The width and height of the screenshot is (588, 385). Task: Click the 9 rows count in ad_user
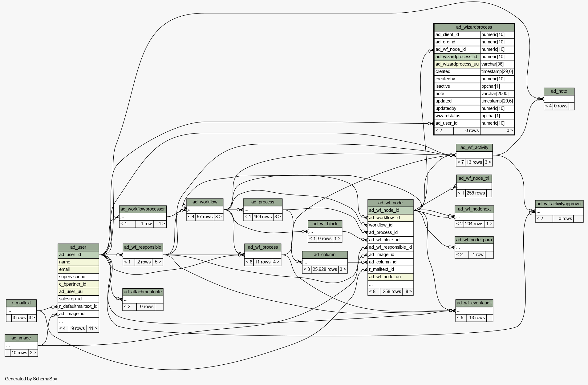[78, 328]
